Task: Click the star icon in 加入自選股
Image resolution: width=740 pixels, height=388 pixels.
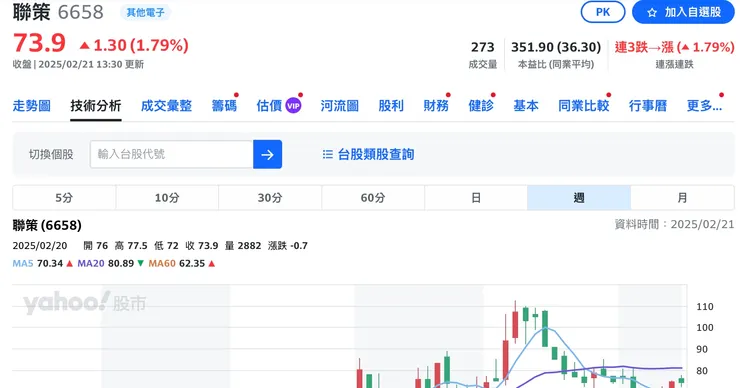Action: point(652,13)
